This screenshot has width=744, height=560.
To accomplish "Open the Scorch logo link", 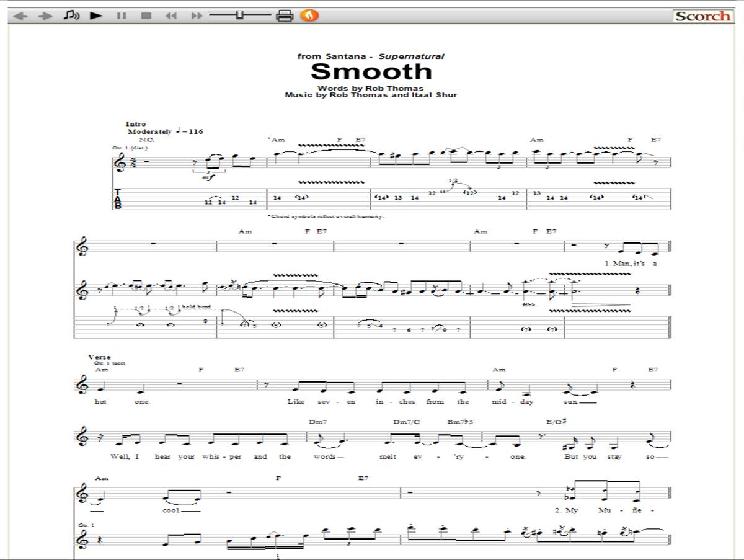I will tap(703, 16).
